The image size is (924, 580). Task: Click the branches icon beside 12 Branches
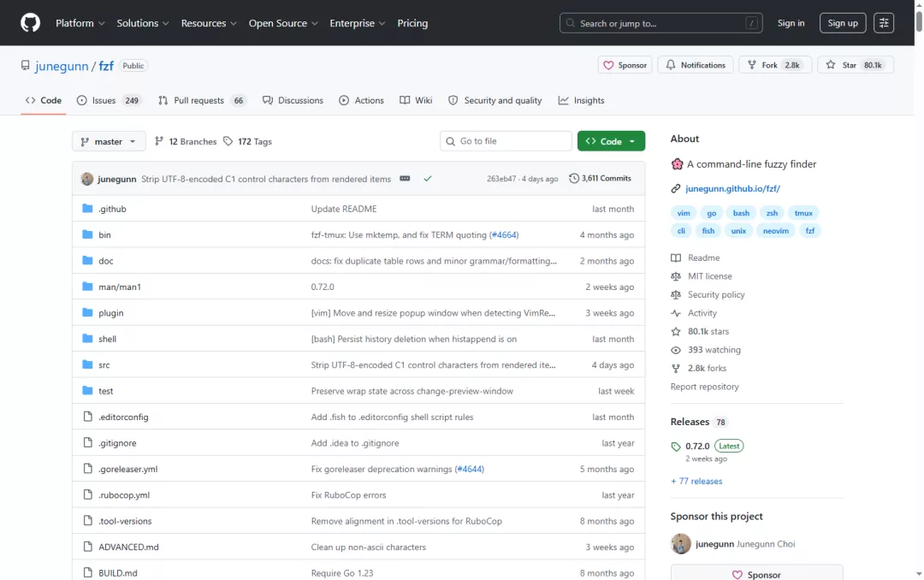point(159,141)
